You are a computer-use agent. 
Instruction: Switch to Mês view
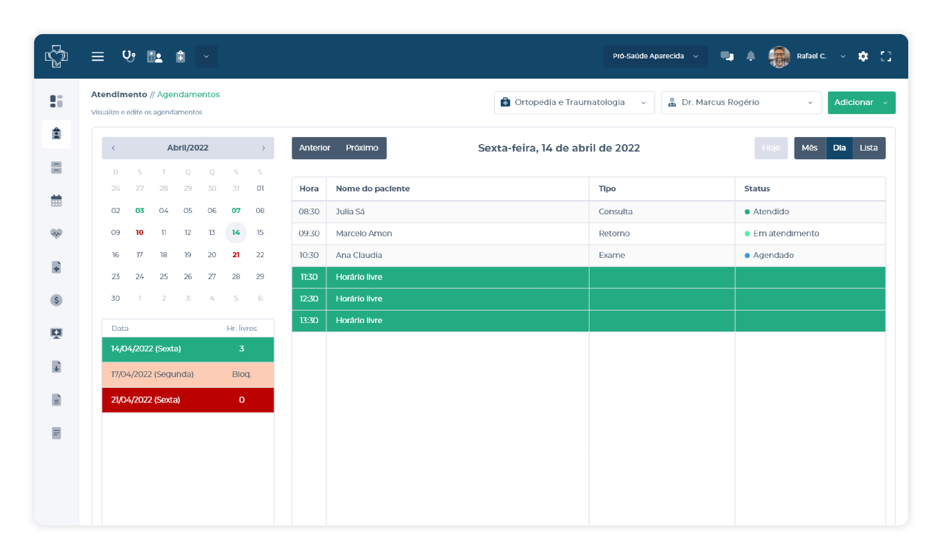[x=809, y=148]
